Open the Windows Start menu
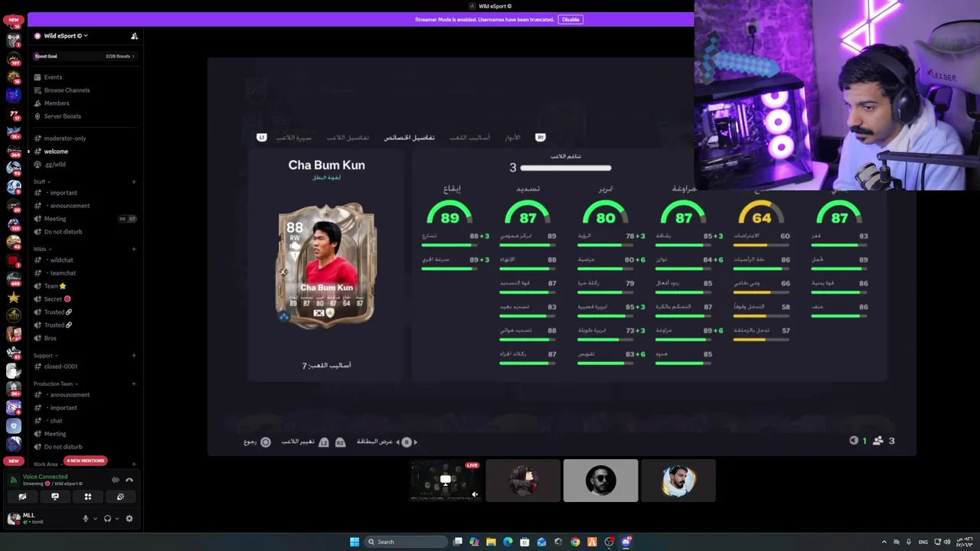980x551 pixels. pos(354,542)
